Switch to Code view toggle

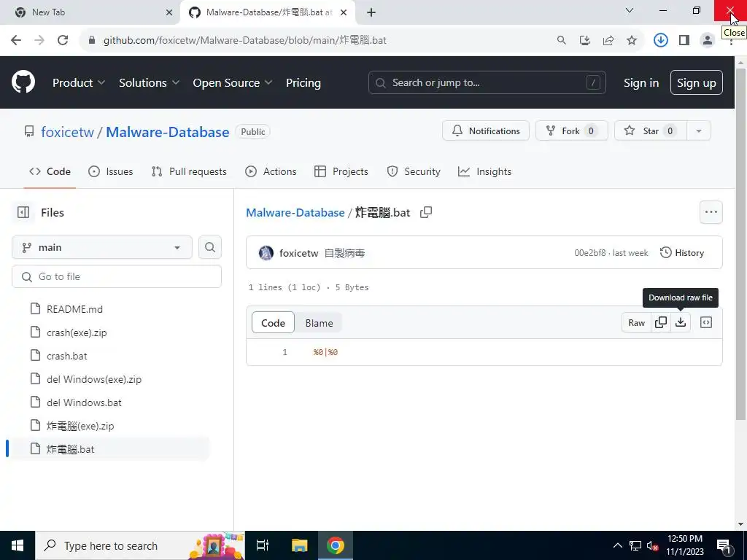273,323
